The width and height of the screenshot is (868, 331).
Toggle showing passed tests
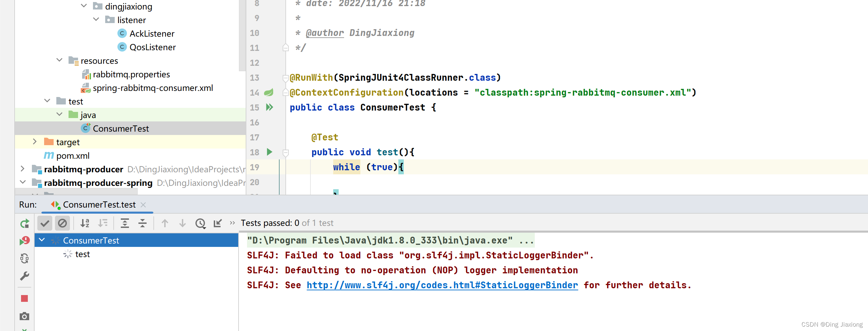point(45,223)
